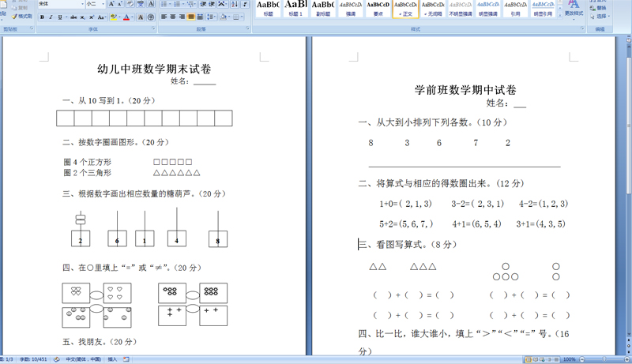Screen dimensions: 632x364
Task: Click word count 10/451 in status bar
Action: pos(33,359)
